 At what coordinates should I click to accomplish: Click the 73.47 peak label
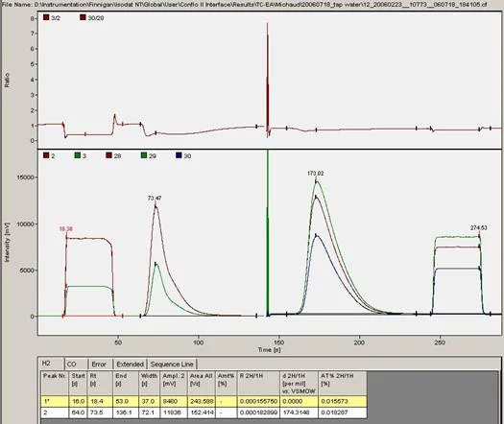(x=155, y=199)
